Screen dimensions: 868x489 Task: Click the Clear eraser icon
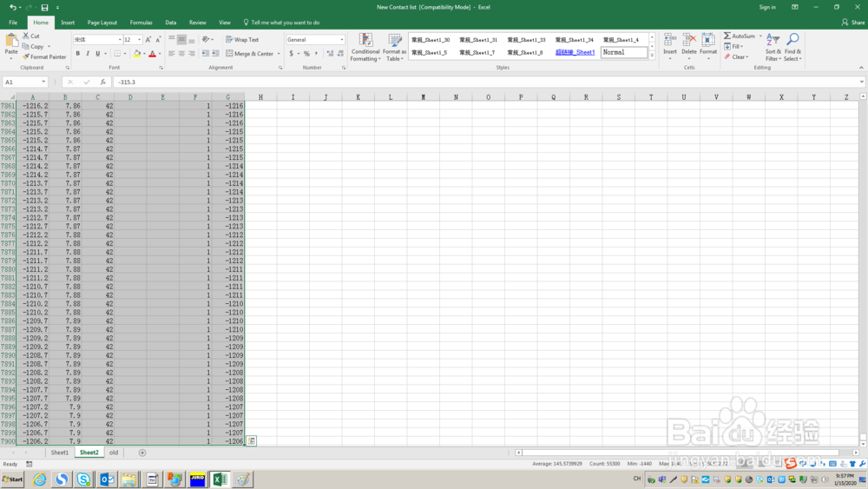[727, 56]
